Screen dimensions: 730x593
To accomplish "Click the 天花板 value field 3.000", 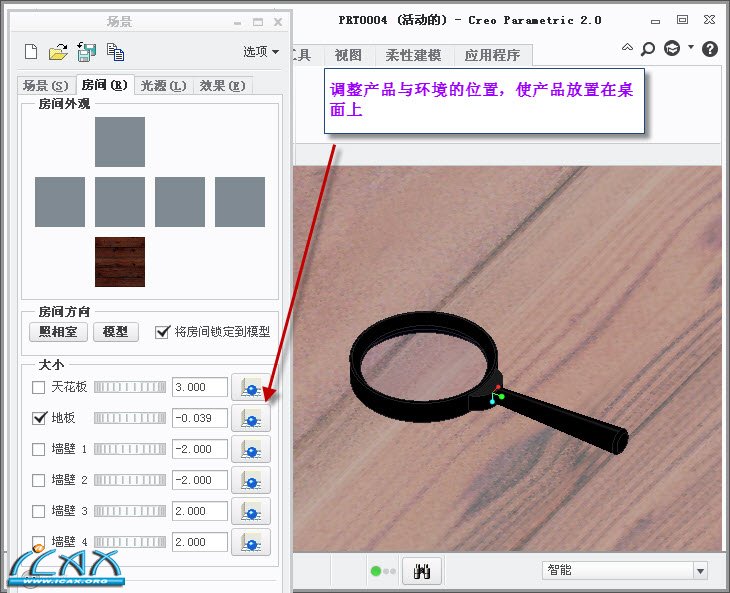I will (200, 387).
